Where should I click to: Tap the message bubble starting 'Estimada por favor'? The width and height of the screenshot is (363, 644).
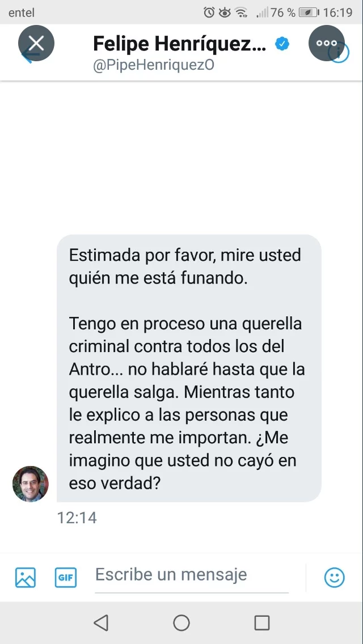click(x=189, y=368)
